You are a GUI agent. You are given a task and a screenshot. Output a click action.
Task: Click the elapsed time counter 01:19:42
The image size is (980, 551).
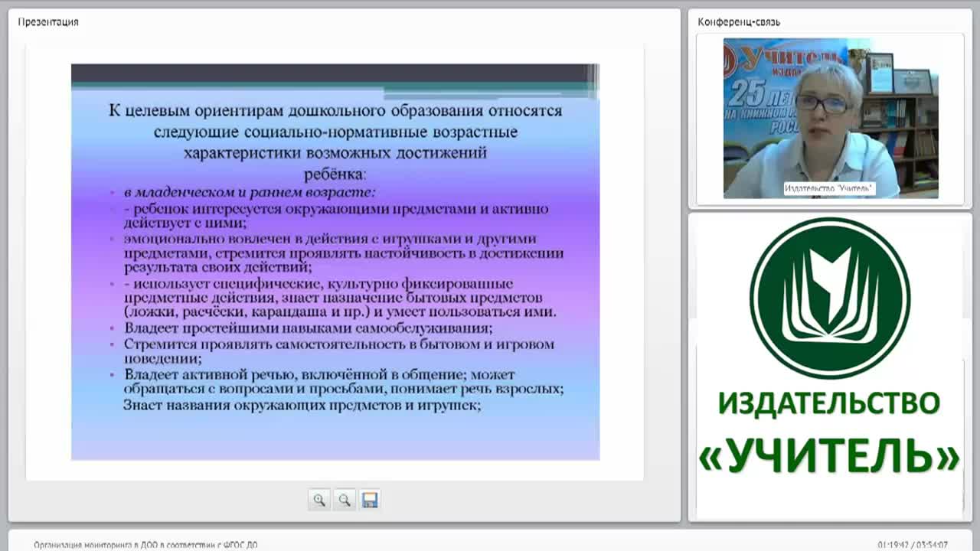coord(893,545)
